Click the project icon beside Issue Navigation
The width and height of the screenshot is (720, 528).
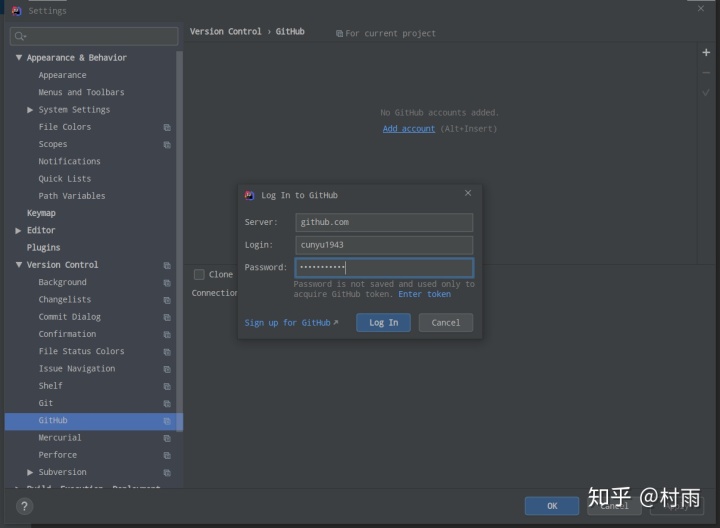coord(167,369)
